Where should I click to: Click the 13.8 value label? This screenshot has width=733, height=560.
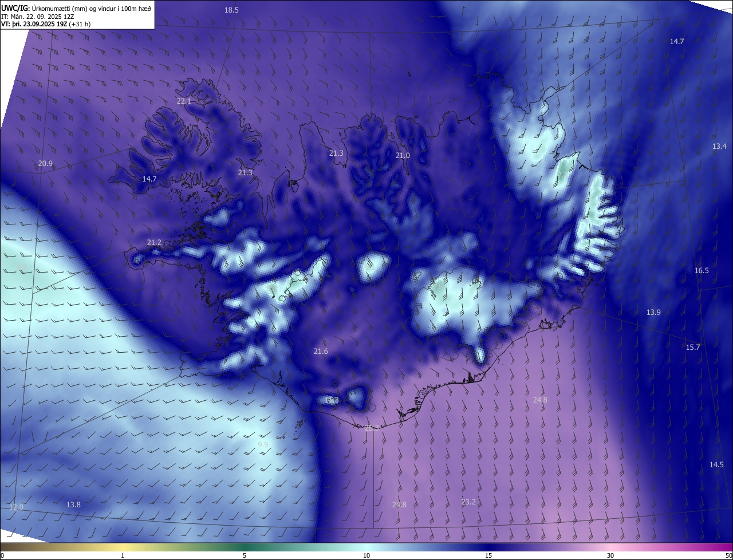pyautogui.click(x=73, y=505)
